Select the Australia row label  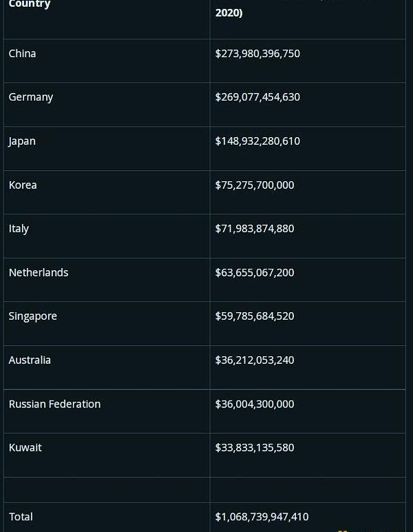30,360
